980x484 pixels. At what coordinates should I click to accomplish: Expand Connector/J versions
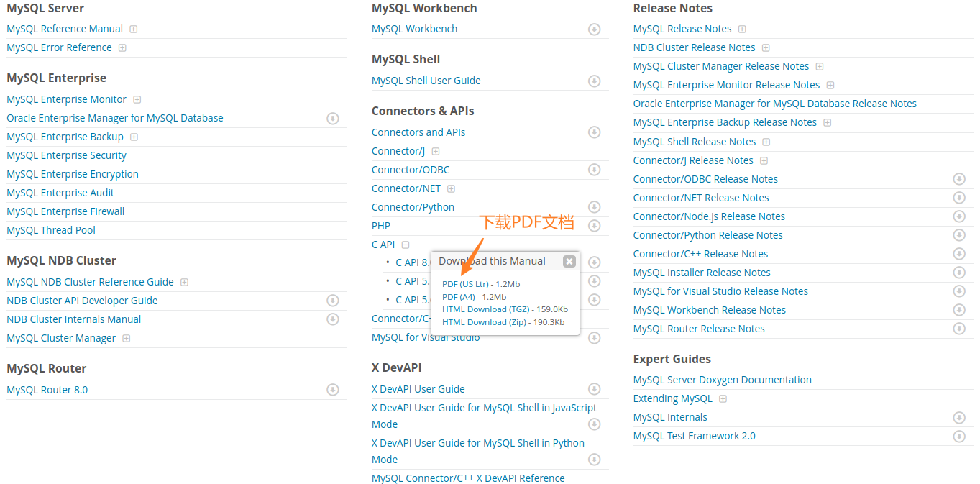click(x=435, y=152)
